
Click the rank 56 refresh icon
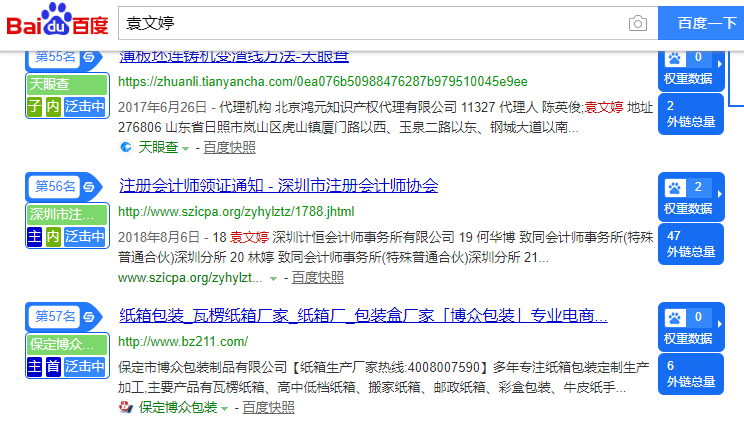[89, 187]
